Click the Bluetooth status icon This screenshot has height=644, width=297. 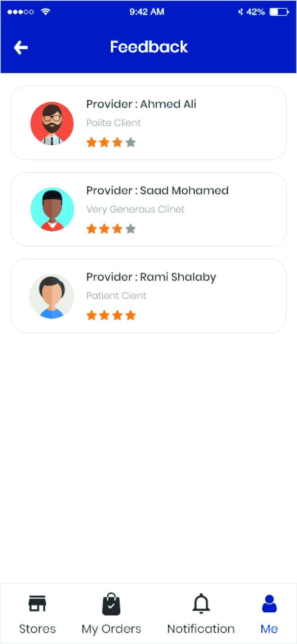click(240, 12)
